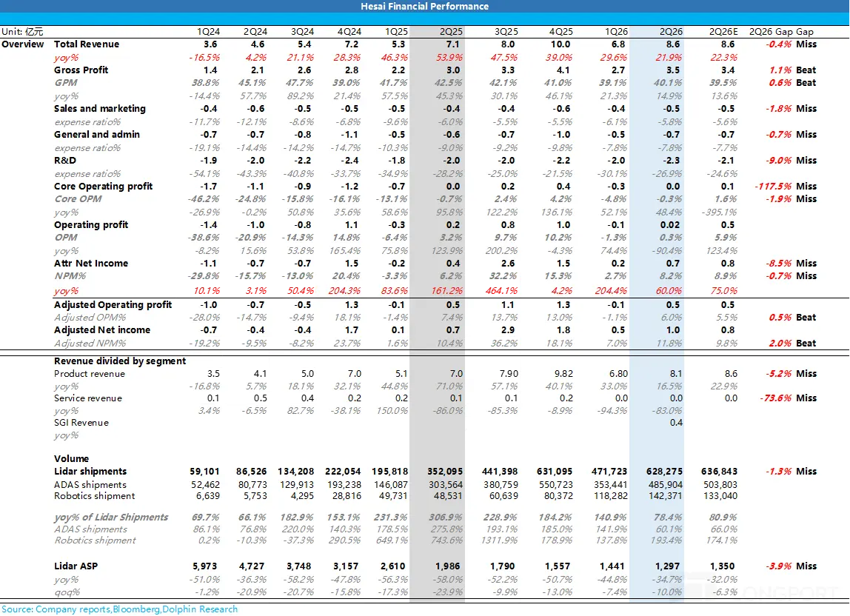Select the 2Q25 revenue yoy 53.9%
The height and width of the screenshot is (616, 850).
[x=449, y=58]
